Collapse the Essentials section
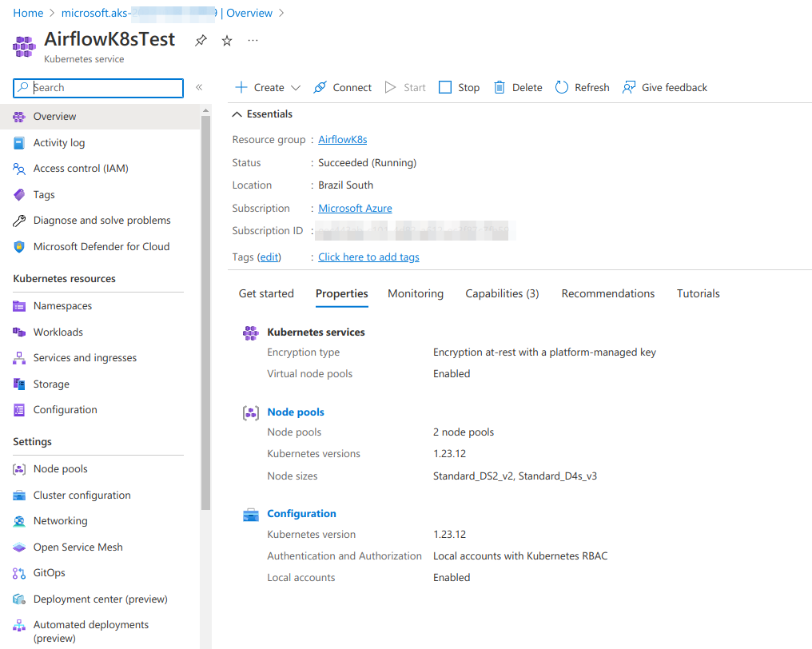The image size is (812, 649). [x=237, y=114]
